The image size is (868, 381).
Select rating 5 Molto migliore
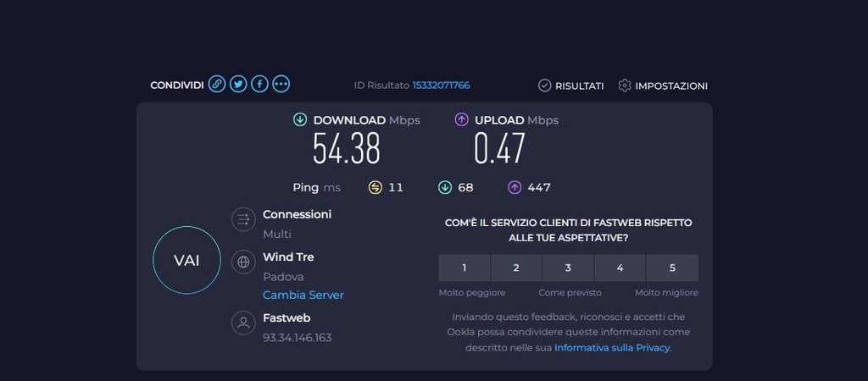[672, 268]
